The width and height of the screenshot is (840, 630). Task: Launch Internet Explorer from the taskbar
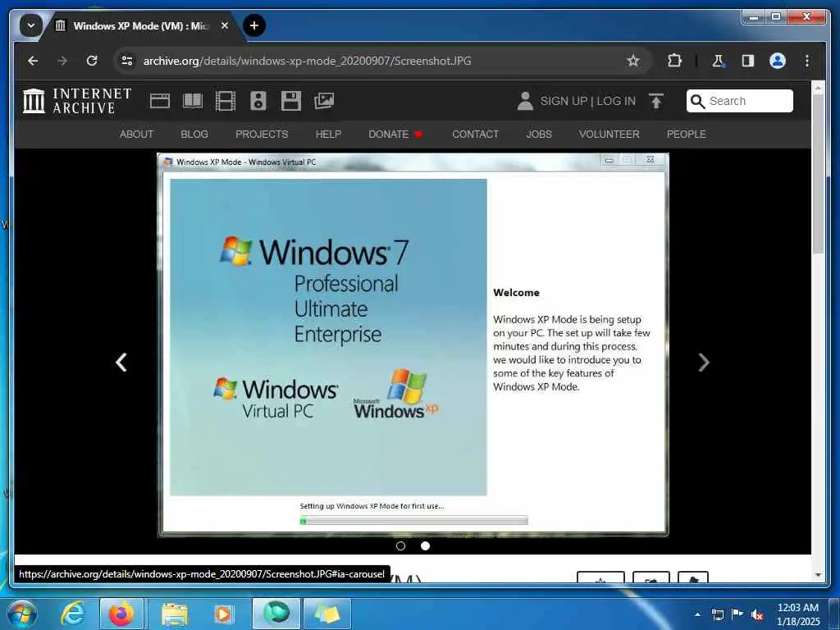72,614
